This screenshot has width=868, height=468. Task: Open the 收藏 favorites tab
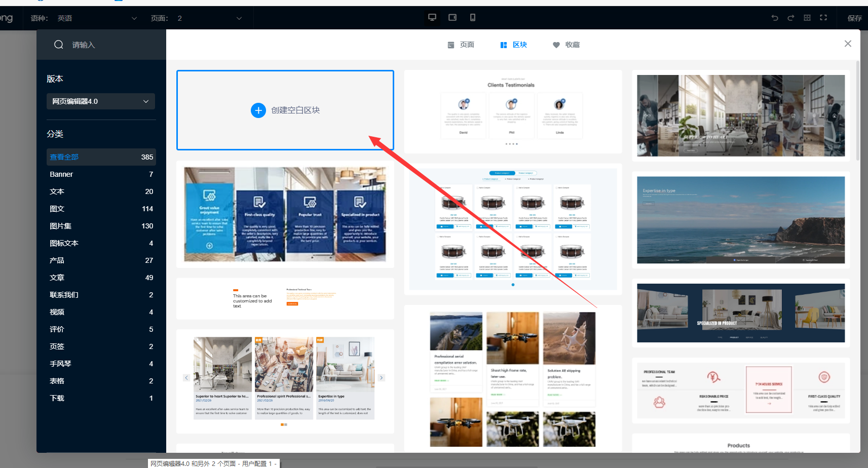pyautogui.click(x=566, y=45)
